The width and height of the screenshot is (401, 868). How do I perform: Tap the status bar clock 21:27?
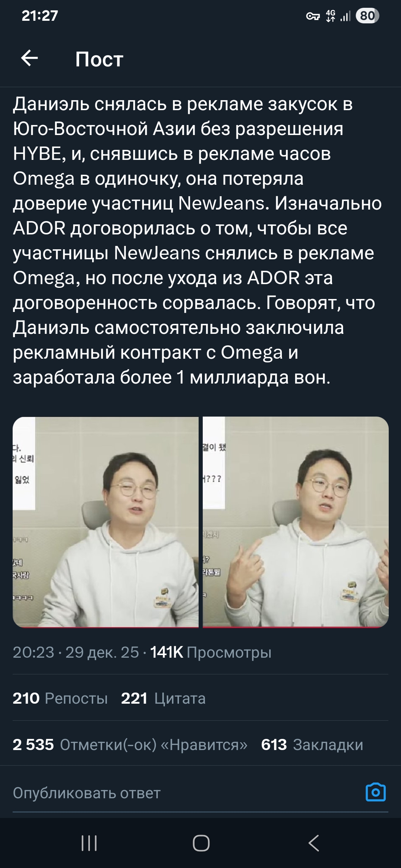point(40,16)
